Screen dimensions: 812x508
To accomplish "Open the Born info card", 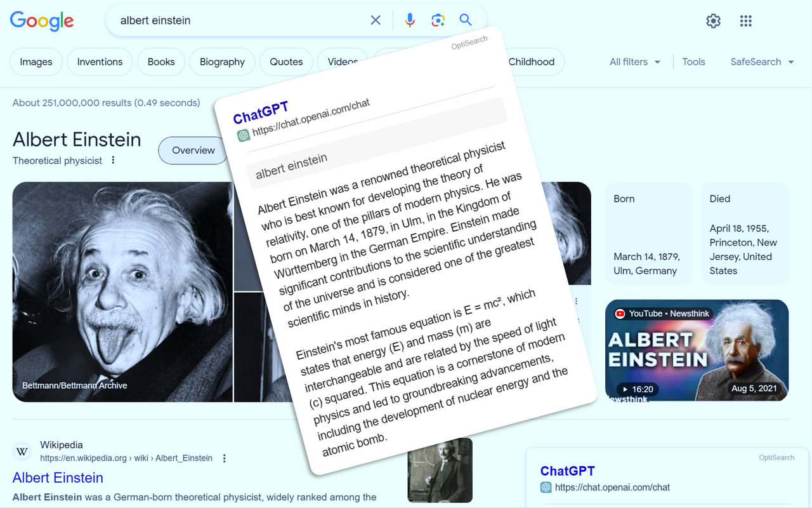I will tap(649, 233).
